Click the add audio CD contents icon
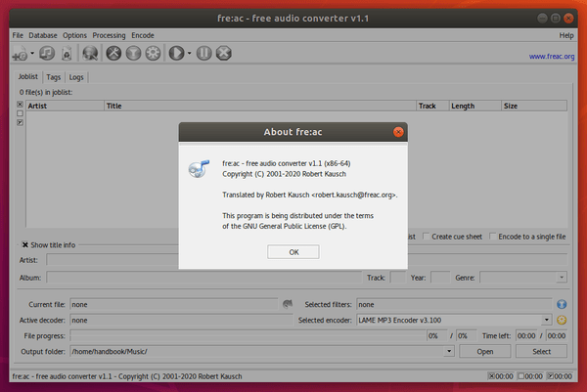 (47, 53)
